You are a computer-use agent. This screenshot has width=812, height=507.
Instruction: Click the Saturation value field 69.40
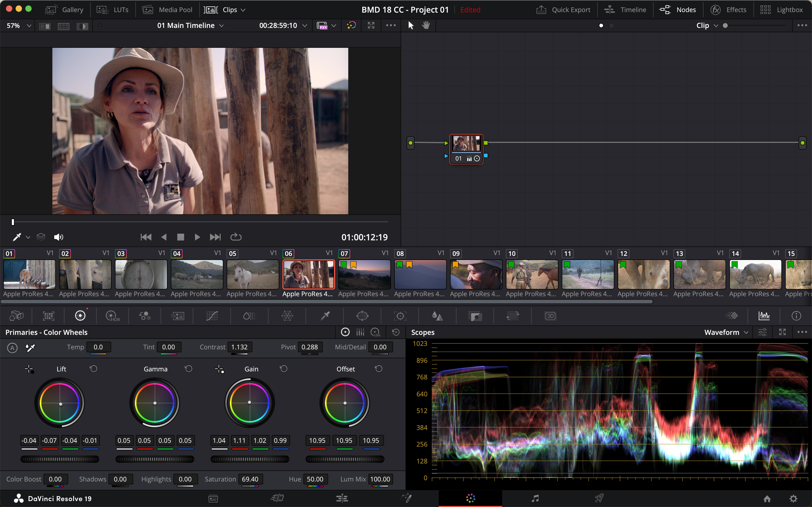click(x=250, y=479)
